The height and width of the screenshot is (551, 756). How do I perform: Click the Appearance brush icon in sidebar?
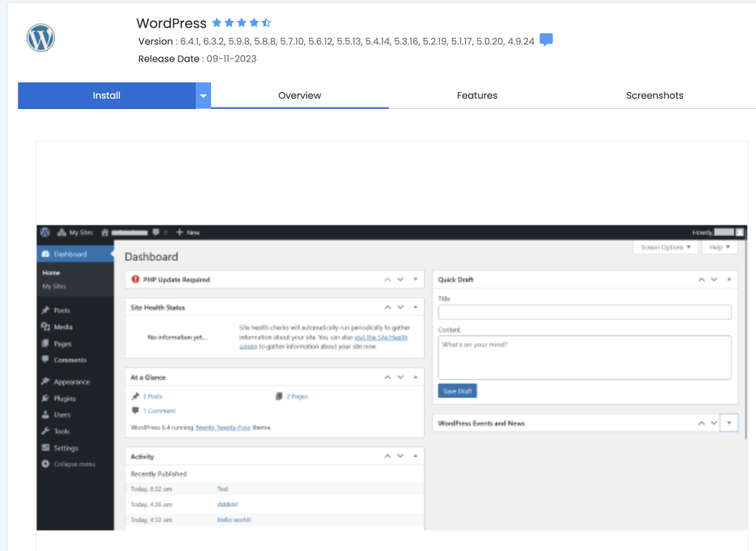[x=45, y=381]
